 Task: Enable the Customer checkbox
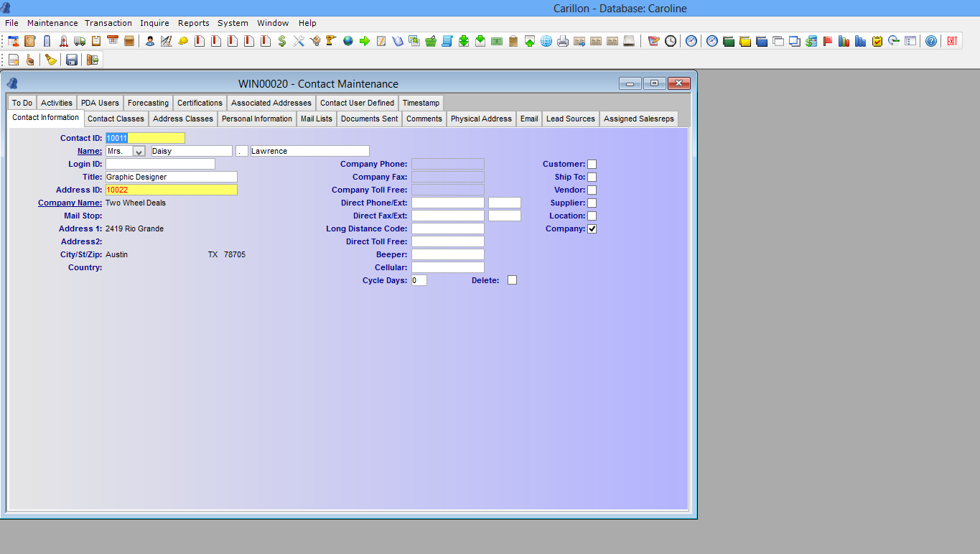[x=592, y=164]
